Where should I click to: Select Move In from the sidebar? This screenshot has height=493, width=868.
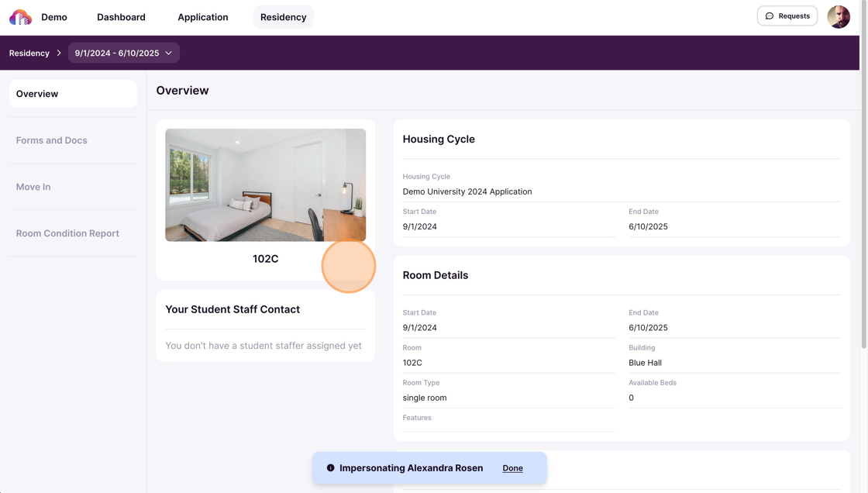coord(33,186)
